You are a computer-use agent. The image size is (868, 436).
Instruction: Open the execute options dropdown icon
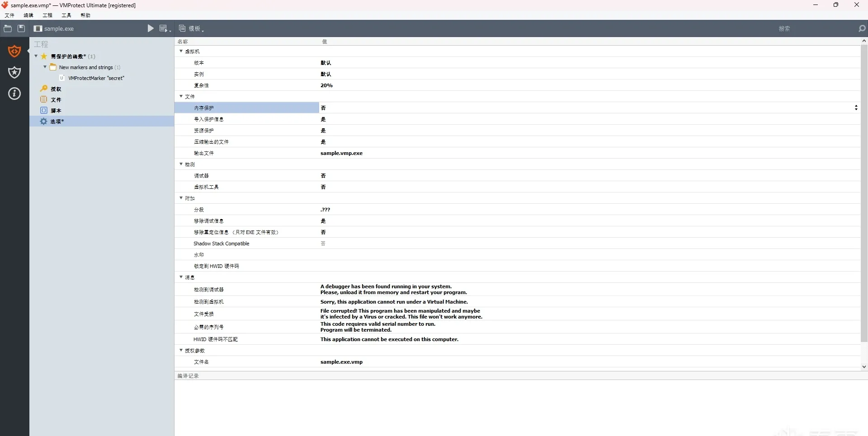(x=165, y=28)
